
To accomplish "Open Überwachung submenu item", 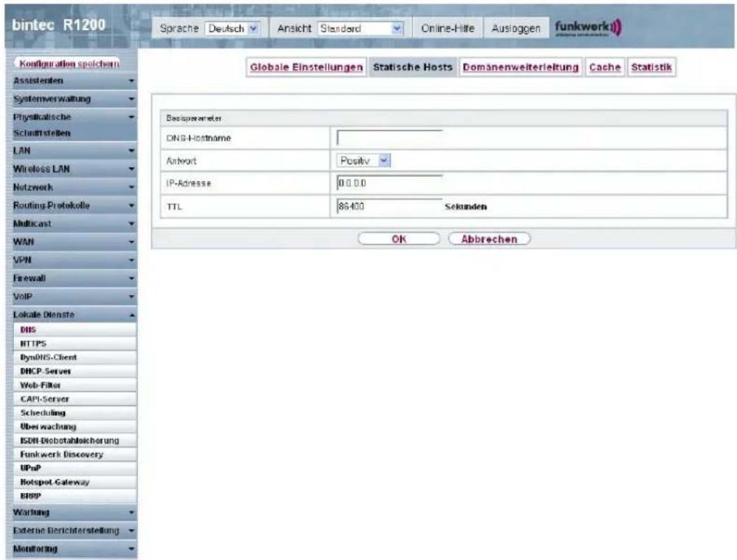I will pyautogui.click(x=76, y=426).
